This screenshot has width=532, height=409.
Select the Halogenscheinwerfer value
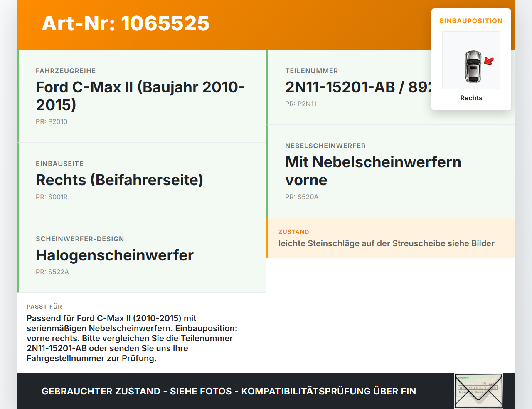click(115, 255)
